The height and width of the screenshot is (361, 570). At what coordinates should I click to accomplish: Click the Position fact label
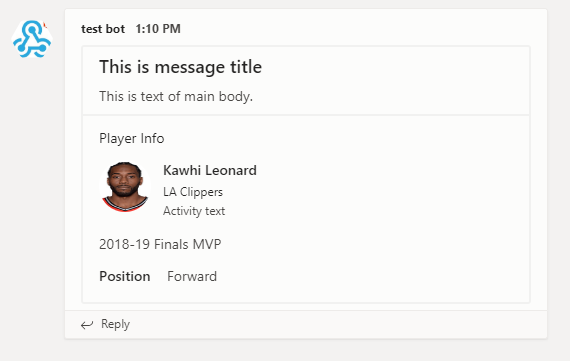125,276
